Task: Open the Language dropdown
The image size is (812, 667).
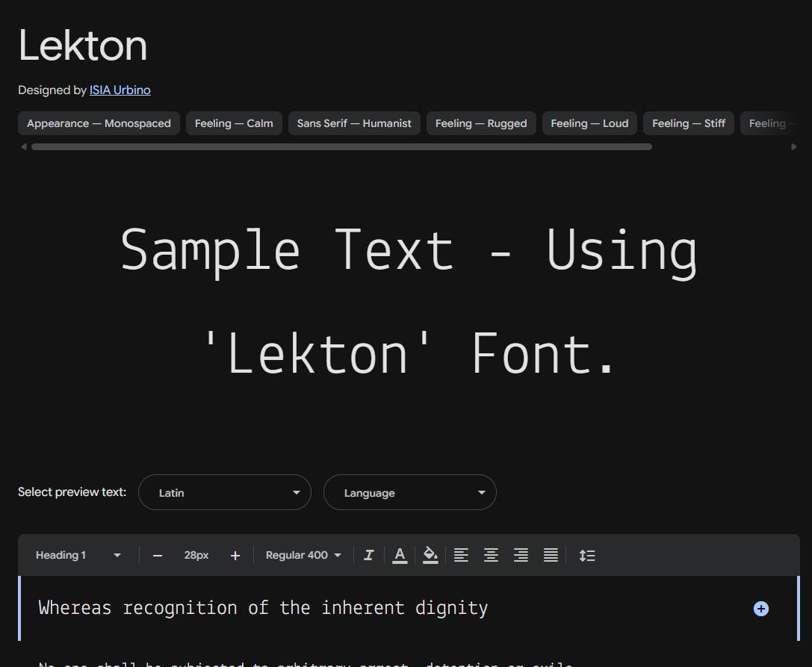Action: pyautogui.click(x=409, y=492)
